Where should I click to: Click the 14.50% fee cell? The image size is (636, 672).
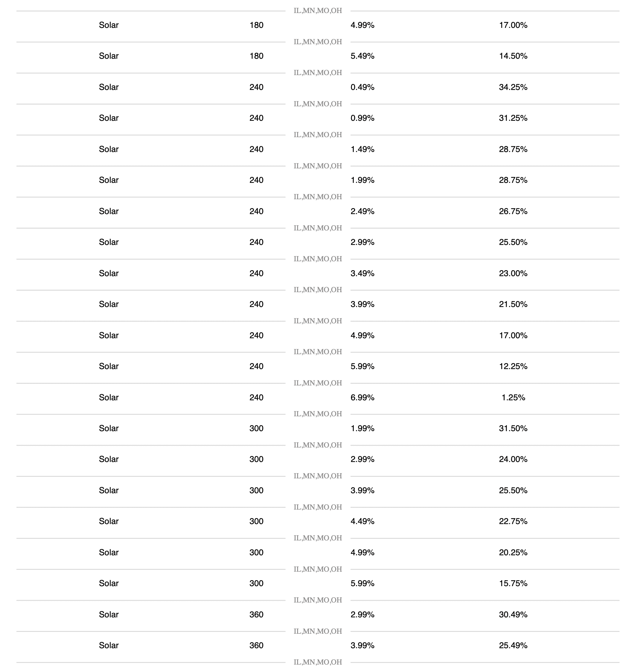pyautogui.click(x=513, y=56)
